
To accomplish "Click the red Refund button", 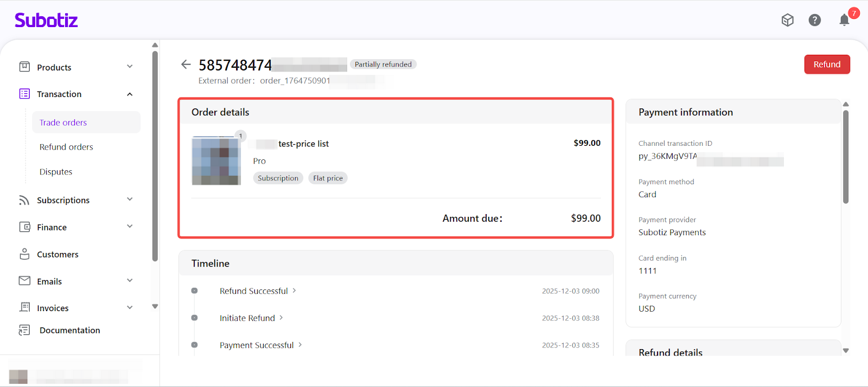I will pos(827,64).
